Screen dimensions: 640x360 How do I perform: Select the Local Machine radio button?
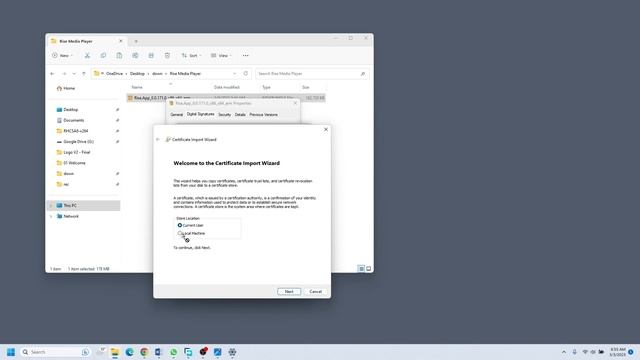click(x=180, y=233)
